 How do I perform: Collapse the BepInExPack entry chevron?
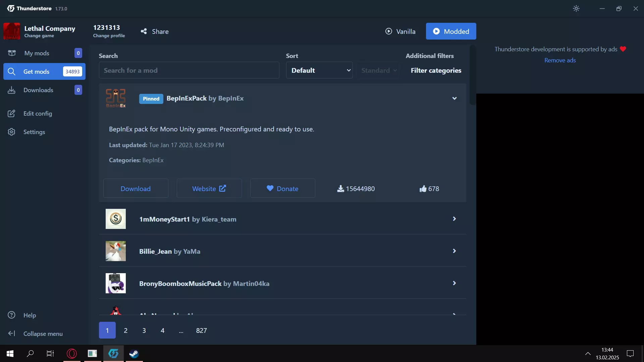[454, 98]
